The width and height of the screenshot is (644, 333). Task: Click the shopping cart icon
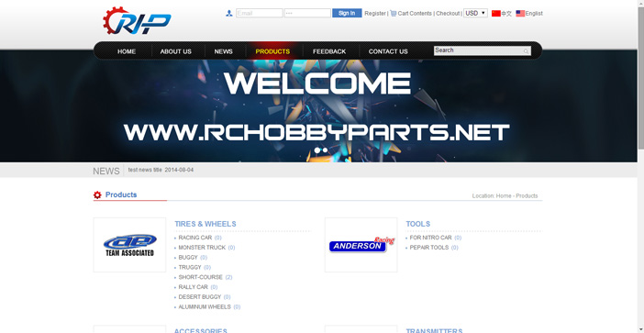pos(393,13)
